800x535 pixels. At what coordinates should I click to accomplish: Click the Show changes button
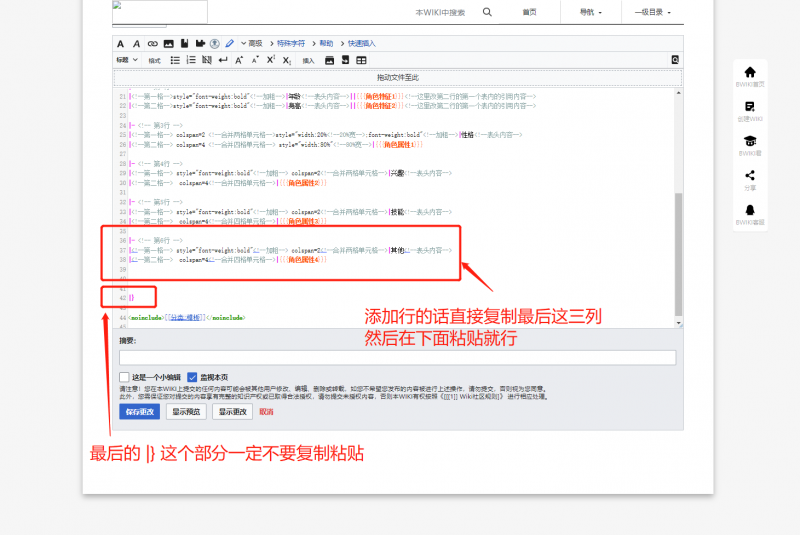(x=233, y=412)
